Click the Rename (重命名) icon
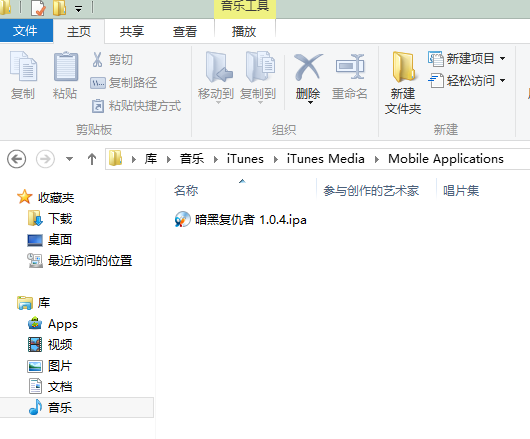Screen dimensions: 530x439 (350, 66)
